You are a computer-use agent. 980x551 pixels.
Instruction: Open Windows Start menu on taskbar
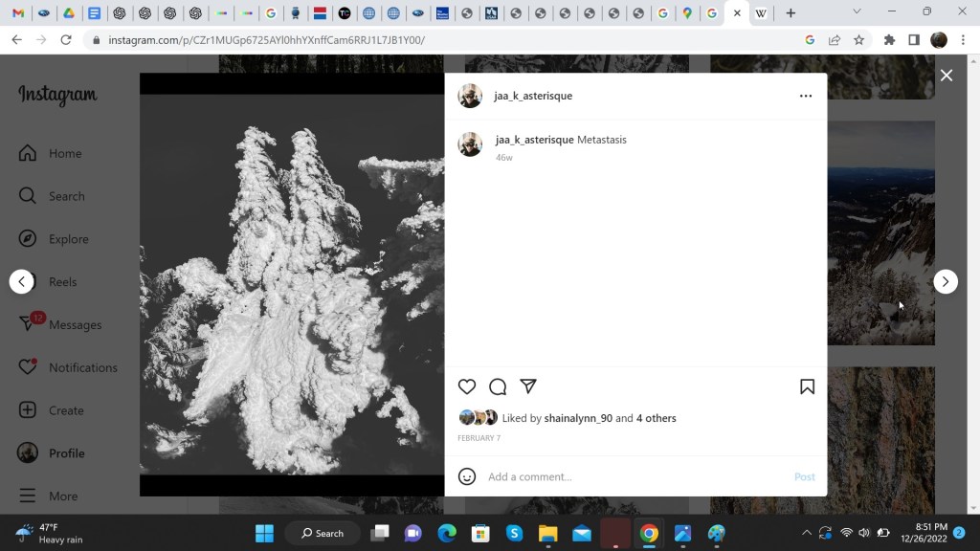[264, 533]
